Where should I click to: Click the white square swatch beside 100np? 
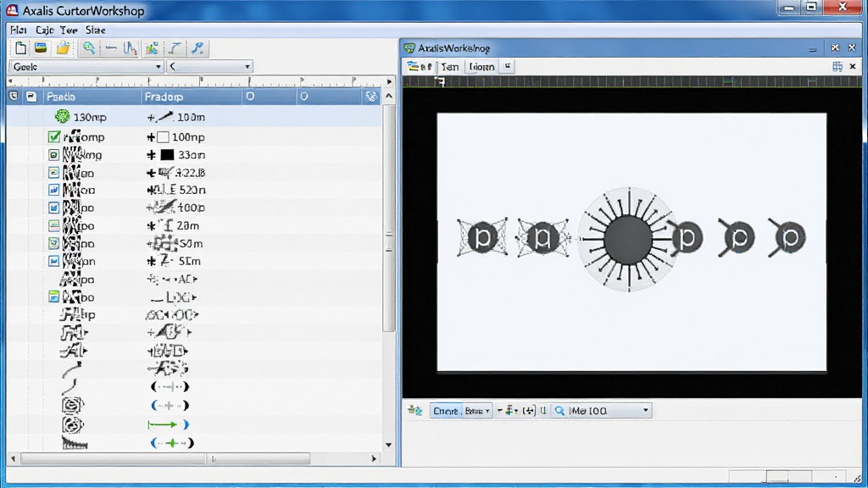(163, 137)
